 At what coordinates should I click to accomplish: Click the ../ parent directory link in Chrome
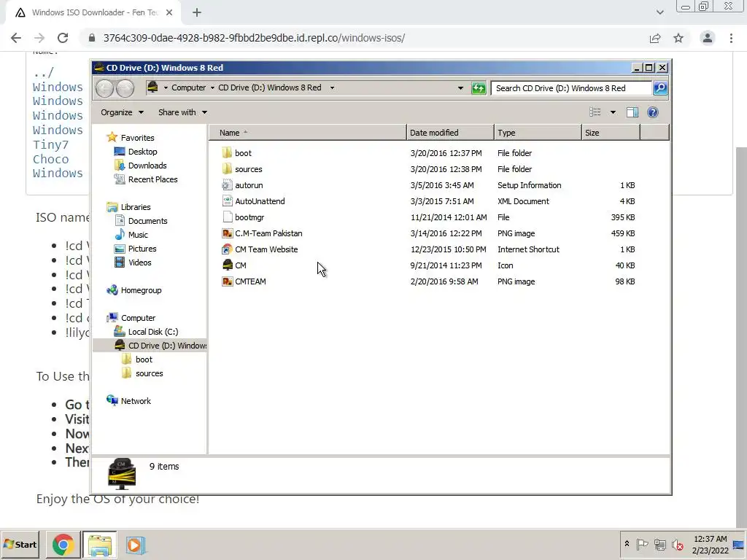click(43, 73)
